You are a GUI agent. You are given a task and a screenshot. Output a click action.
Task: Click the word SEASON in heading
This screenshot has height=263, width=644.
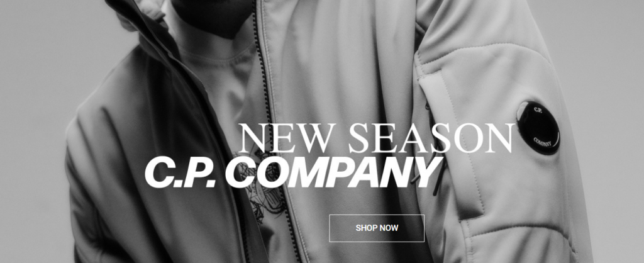click(431, 138)
